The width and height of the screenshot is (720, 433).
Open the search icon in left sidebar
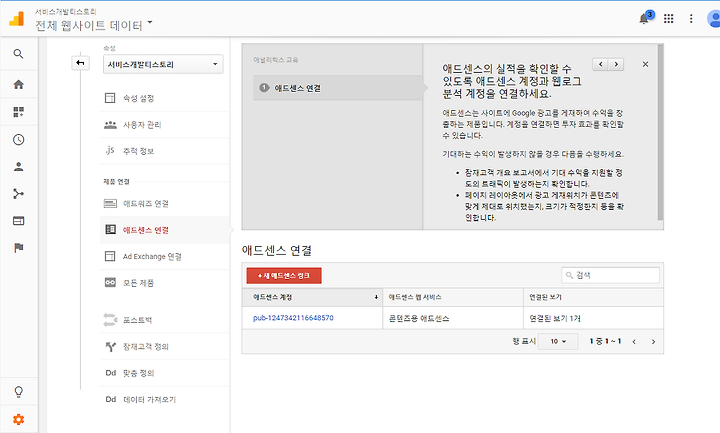click(x=18, y=54)
